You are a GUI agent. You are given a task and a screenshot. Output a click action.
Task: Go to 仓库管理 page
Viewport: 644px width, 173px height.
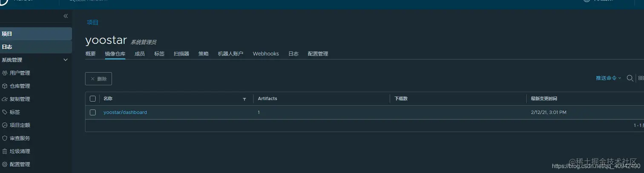(x=20, y=86)
